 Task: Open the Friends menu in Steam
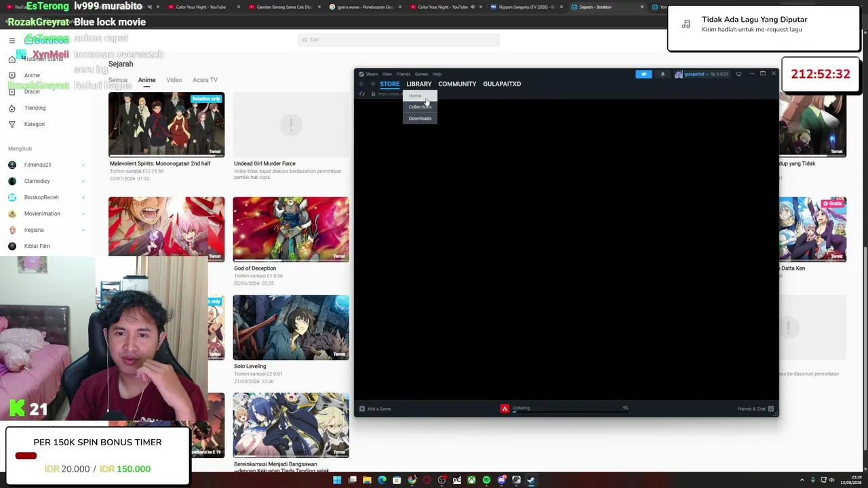(x=403, y=74)
